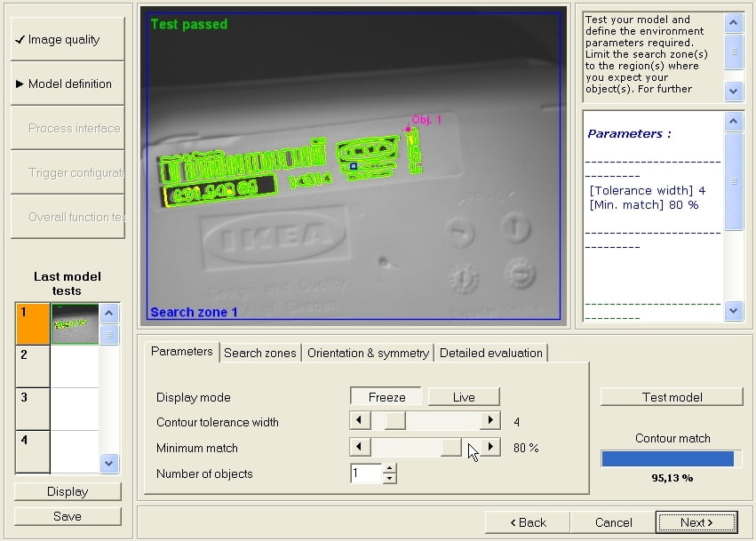Screen dimensions: 756x541
Task: Open the Orientation & symmetry tab
Action: tap(368, 353)
